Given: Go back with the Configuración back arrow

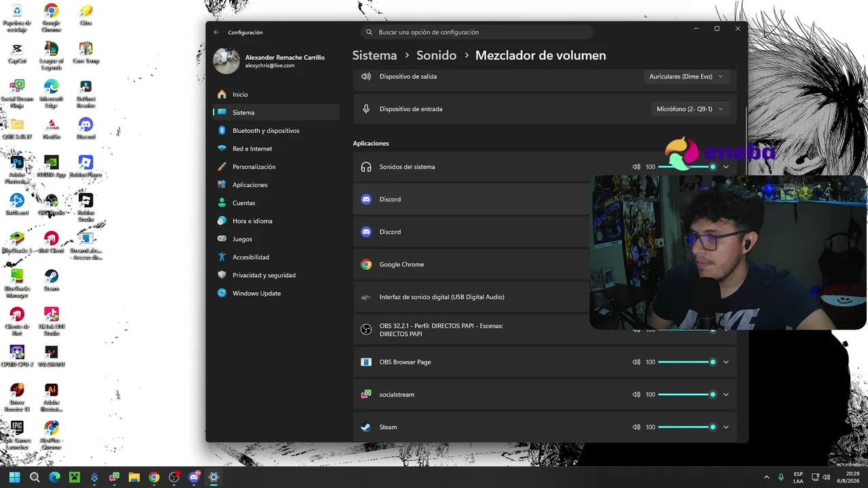Looking at the screenshot, I should [x=216, y=32].
